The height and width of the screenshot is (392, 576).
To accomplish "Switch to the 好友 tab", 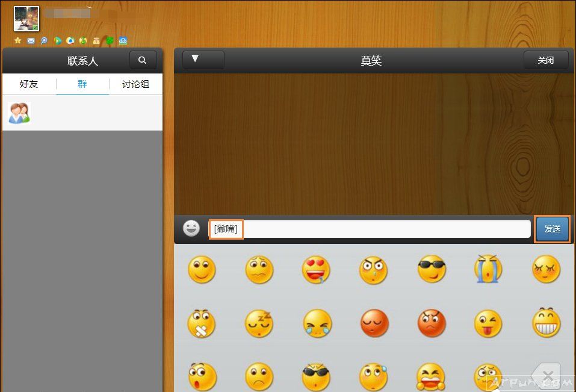I will coord(29,84).
